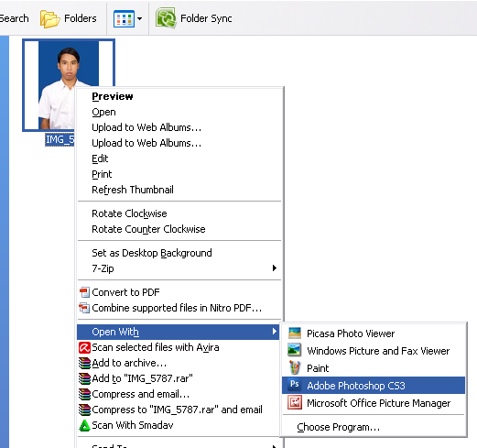This screenshot has height=448, width=477.
Task: Open with Adobe Photoshop CS3
Action: pos(374,386)
